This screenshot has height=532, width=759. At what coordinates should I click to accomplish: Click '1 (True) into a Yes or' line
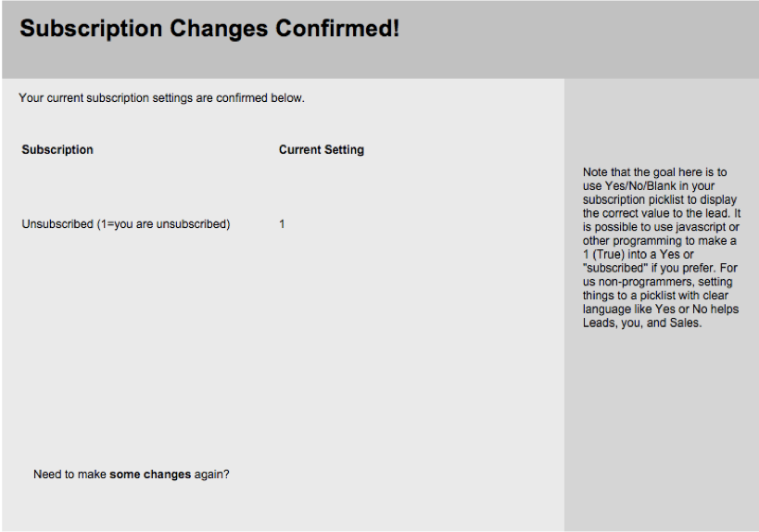pyautogui.click(x=638, y=255)
